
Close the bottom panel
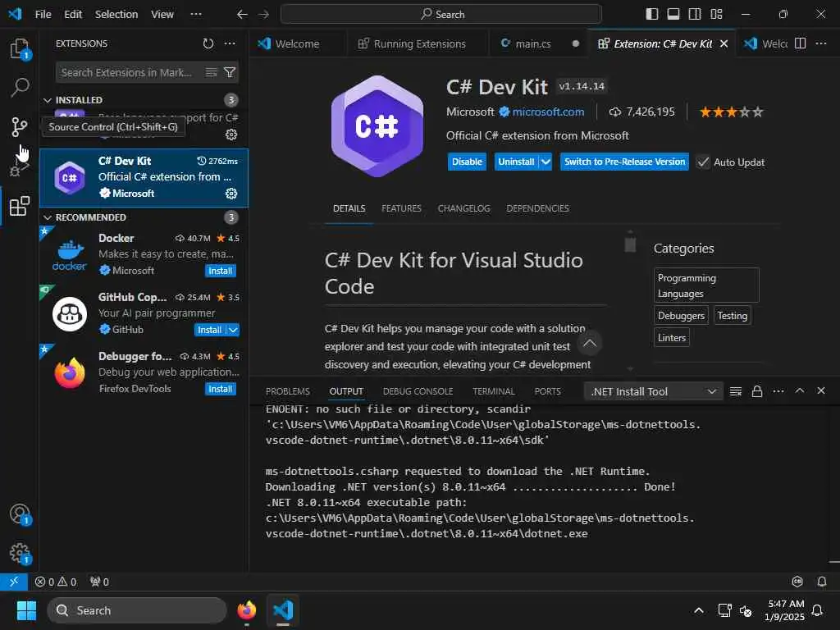click(x=820, y=390)
